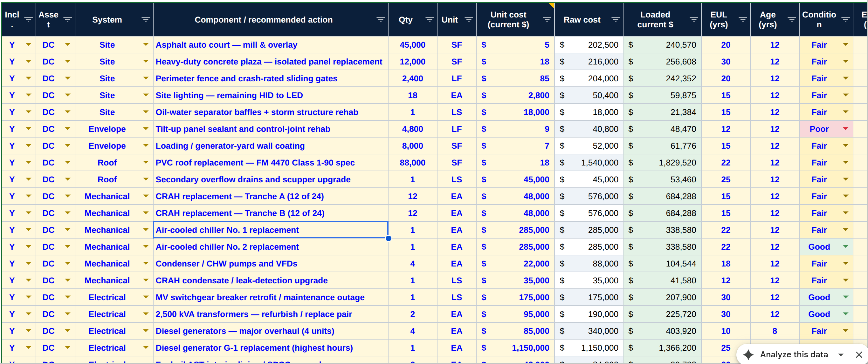Viewport: 868px width, 364px height.
Task: Expand Analyze this data options arrow
Action: pyautogui.click(x=840, y=354)
